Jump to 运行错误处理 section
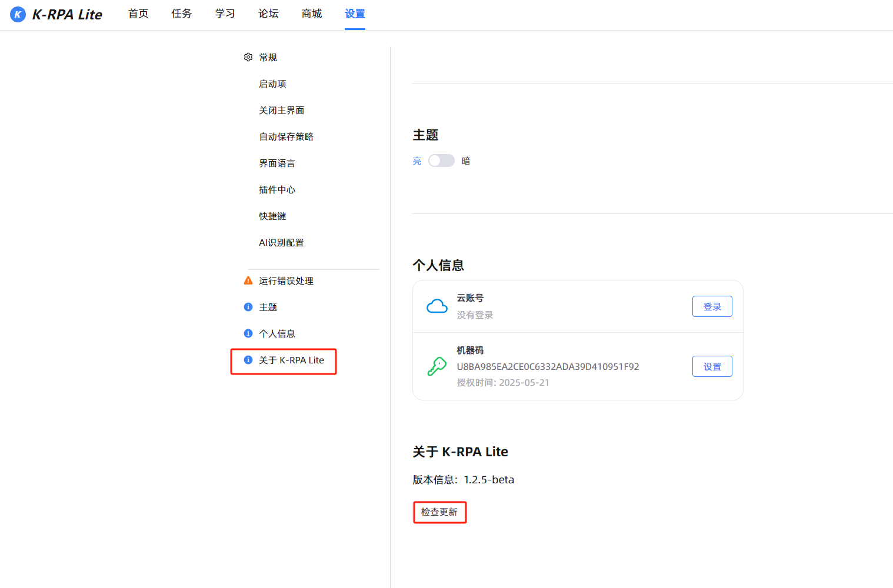This screenshot has height=588, width=893. point(286,280)
